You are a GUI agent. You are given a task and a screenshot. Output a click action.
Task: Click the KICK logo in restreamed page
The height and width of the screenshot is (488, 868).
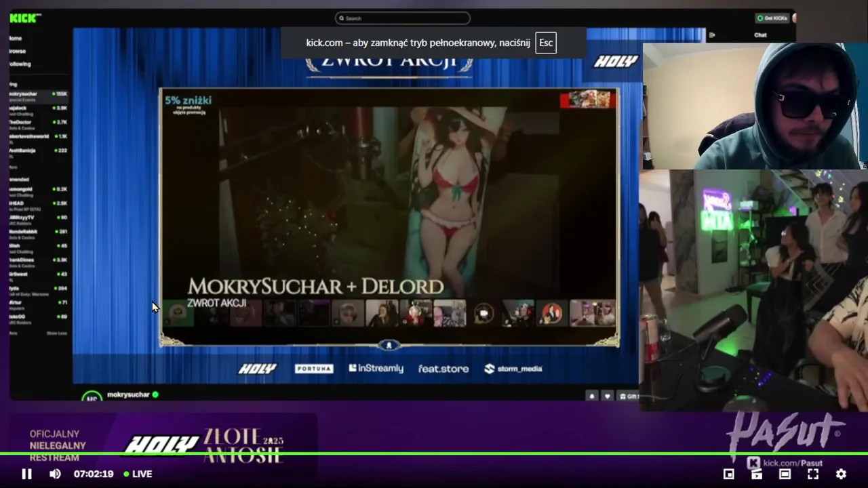pyautogui.click(x=24, y=18)
